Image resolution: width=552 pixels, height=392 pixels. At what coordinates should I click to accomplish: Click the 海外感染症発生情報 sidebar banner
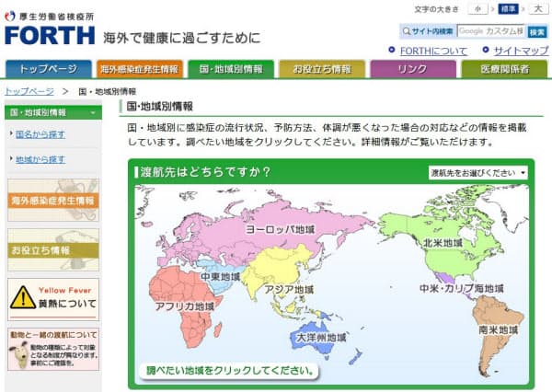[x=52, y=201]
